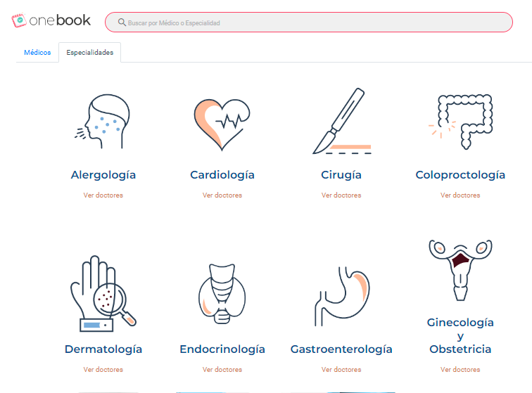This screenshot has width=532, height=393.
Task: Select the Endocrinología thyroid icon
Action: (222, 294)
